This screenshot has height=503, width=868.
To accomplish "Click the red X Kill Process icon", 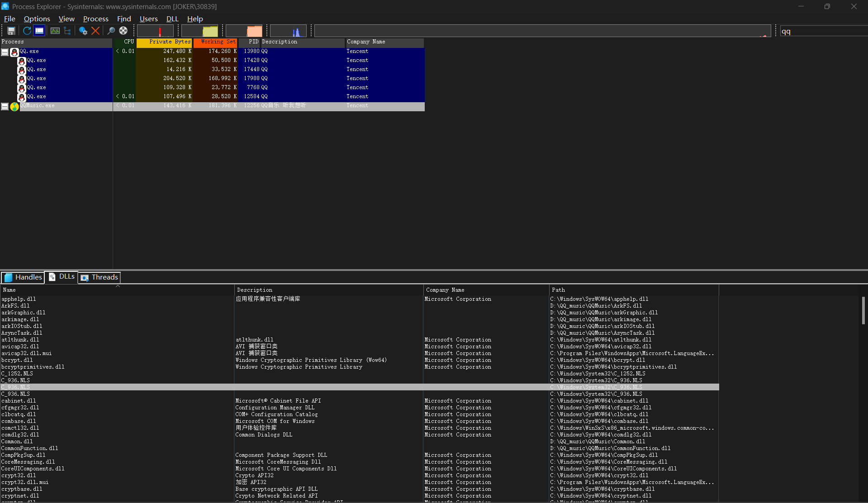I will (95, 31).
